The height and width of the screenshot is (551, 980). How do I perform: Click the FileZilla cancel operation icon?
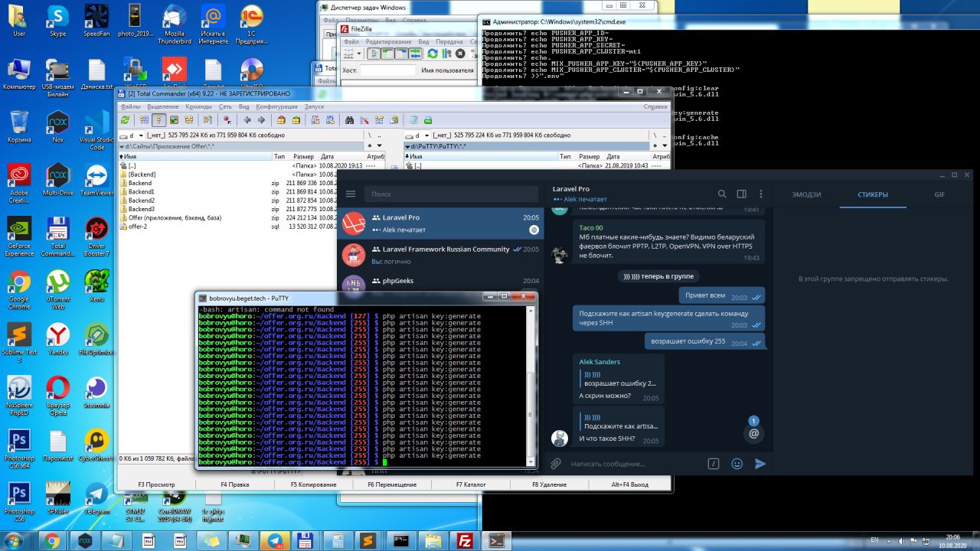(x=460, y=54)
